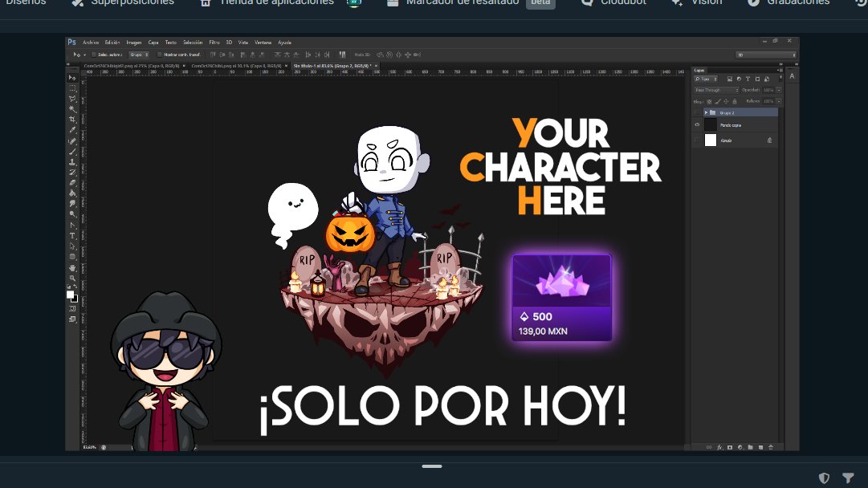The width and height of the screenshot is (868, 488).
Task: Switch to the 'Sin título-1' document tab
Action: pyautogui.click(x=332, y=66)
